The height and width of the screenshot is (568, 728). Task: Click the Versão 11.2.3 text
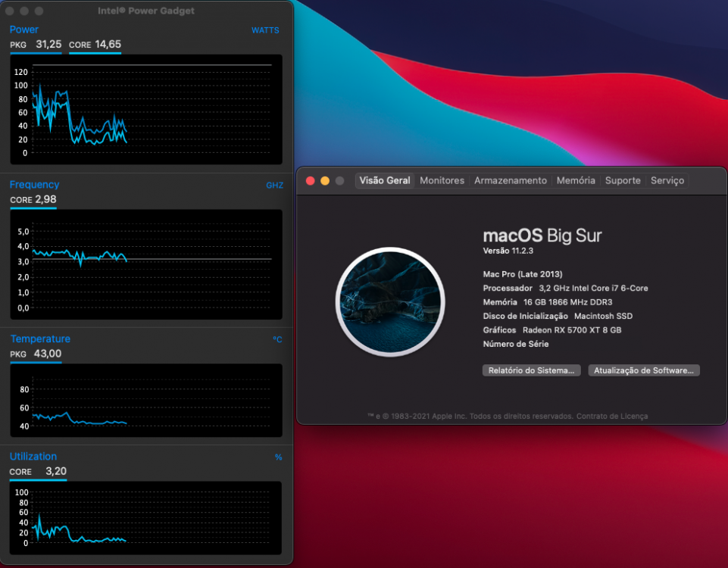click(x=508, y=251)
